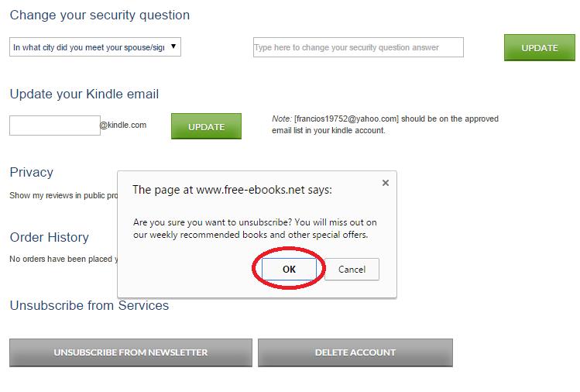The height and width of the screenshot is (392, 580).
Task: Click the "Change your security question" heading
Action: 100,15
